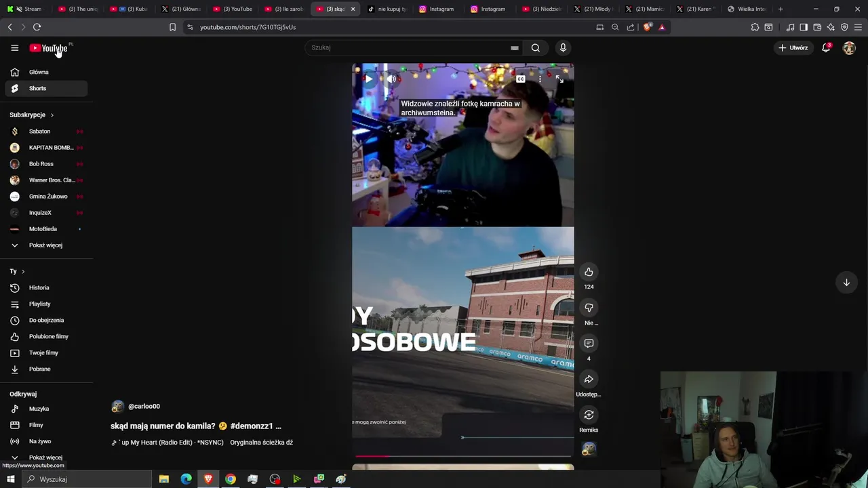Open the Sabaton subscription channel
Viewport: 868px width, 488px height.
pos(46,131)
